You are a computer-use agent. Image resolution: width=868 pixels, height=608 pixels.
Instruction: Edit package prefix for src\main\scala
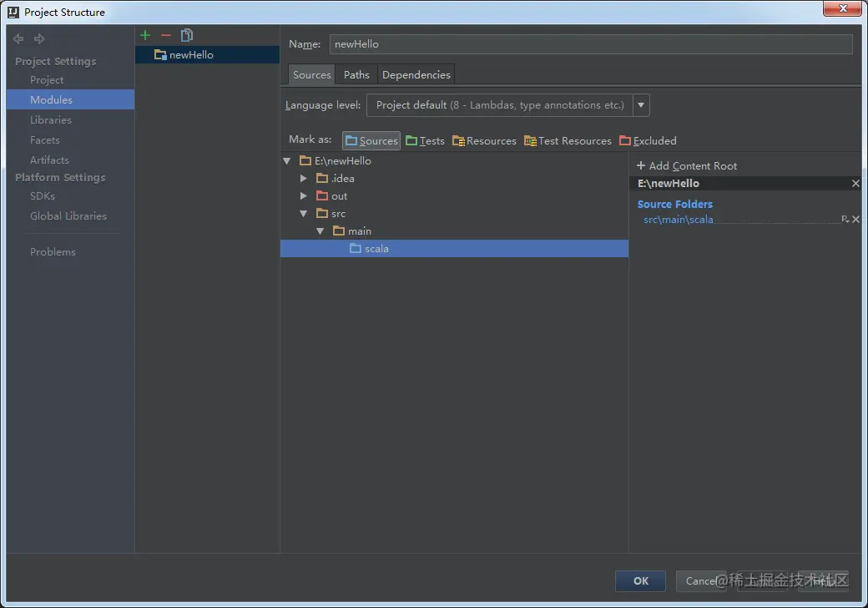[845, 220]
